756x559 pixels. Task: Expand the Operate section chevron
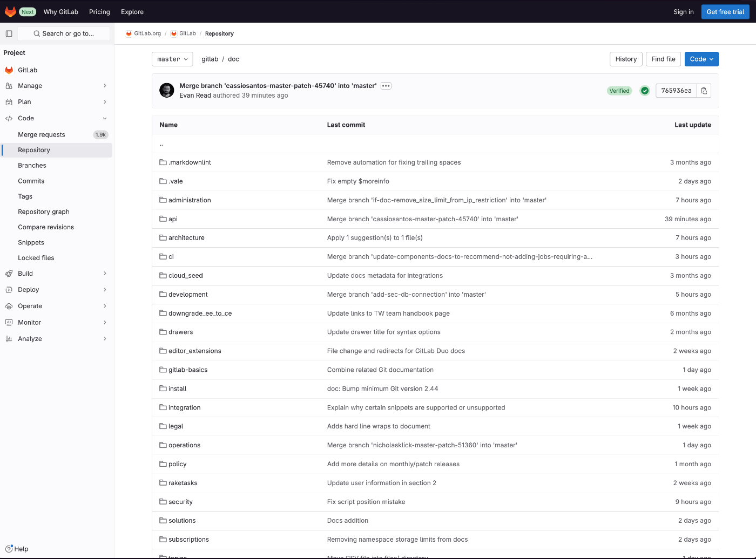click(x=105, y=306)
